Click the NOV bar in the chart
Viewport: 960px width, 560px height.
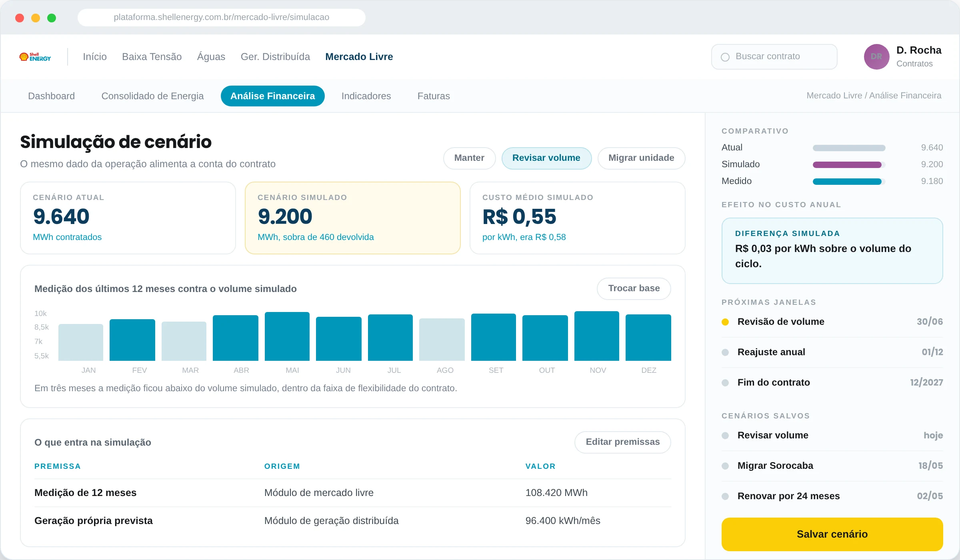(x=596, y=336)
